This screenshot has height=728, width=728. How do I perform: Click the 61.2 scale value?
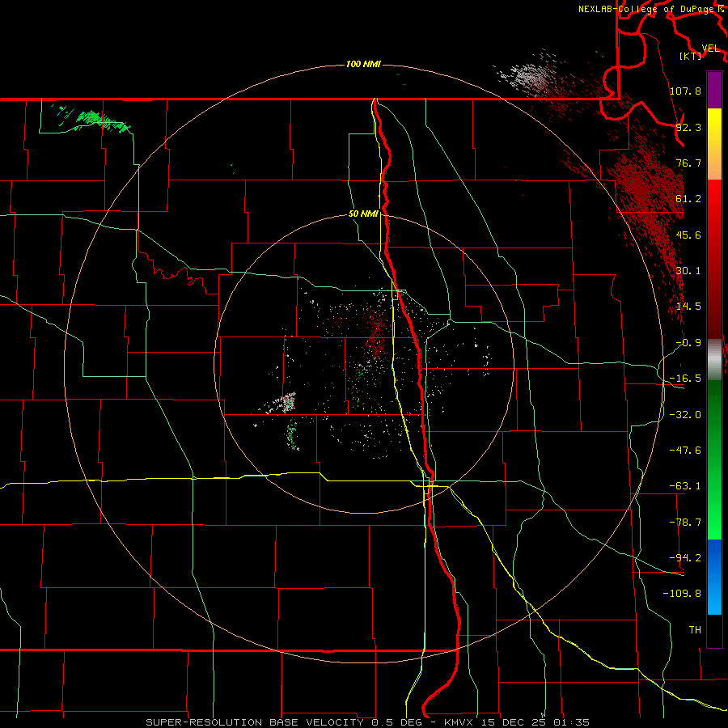688,199
